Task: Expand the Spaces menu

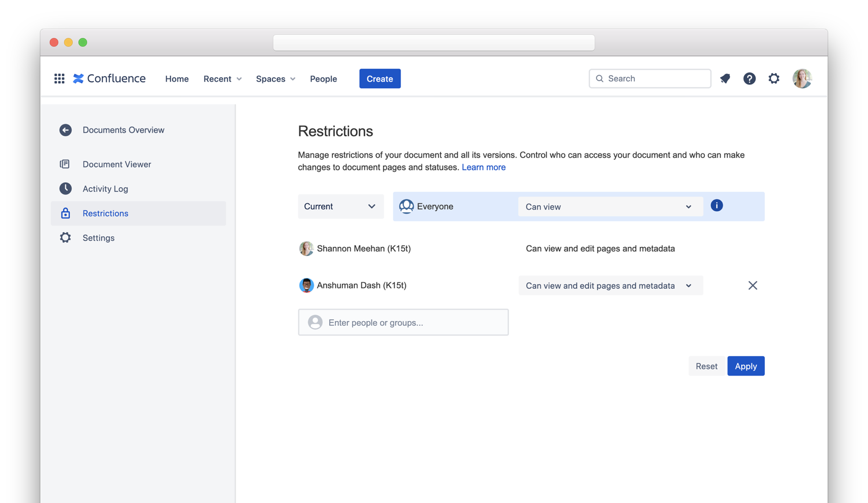Action: click(276, 79)
